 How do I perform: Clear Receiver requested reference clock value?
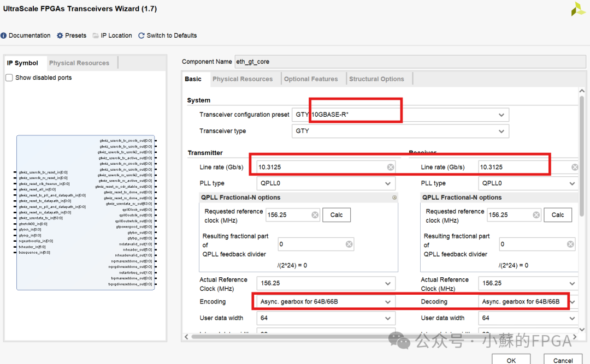536,214
